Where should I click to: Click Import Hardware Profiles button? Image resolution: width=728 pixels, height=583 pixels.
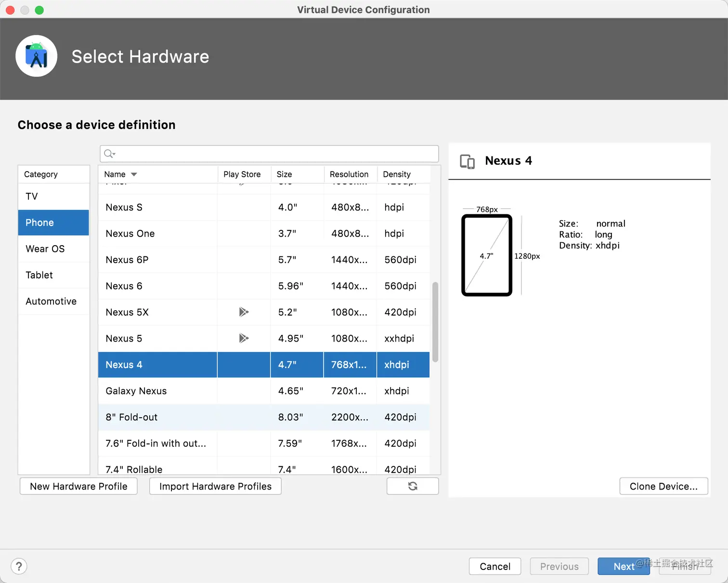(x=215, y=486)
